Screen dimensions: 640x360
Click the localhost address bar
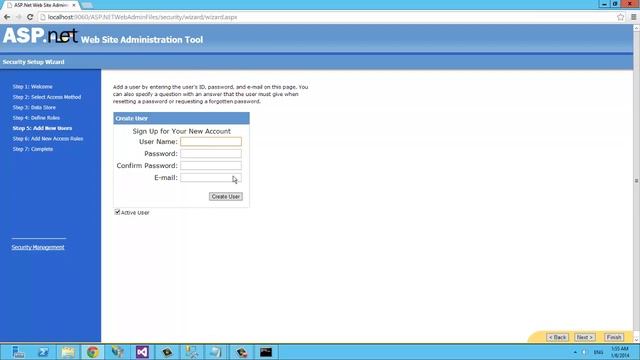[x=327, y=17]
